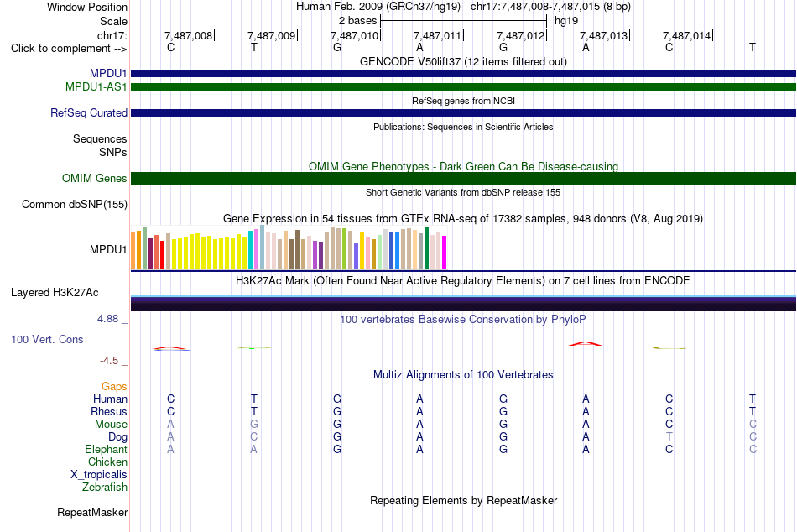Select the Rhesus species label
The width and height of the screenshot is (797, 532).
point(109,411)
